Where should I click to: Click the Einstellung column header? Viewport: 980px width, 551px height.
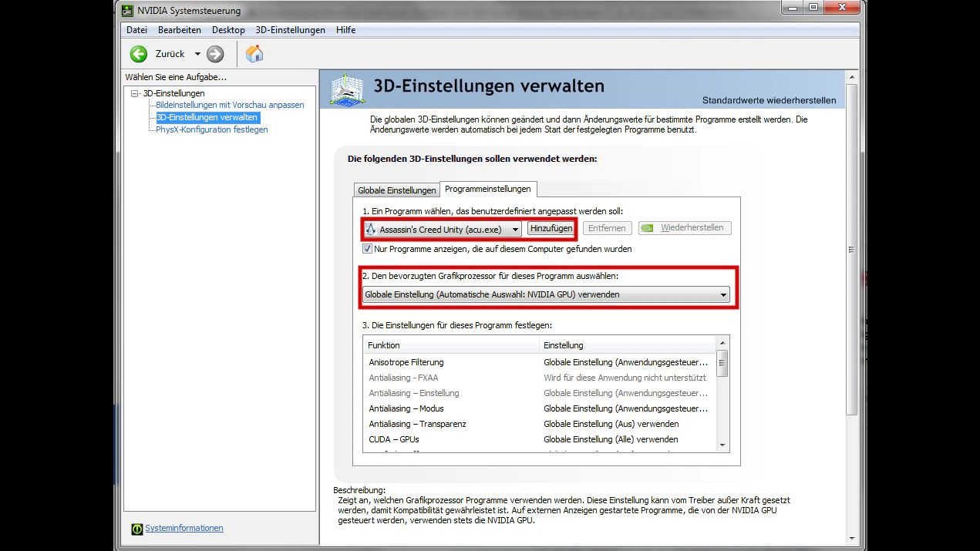pos(628,345)
